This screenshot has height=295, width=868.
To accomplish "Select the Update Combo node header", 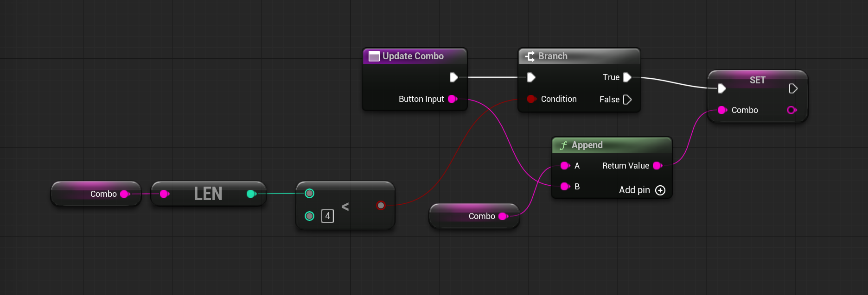I will pos(413,56).
